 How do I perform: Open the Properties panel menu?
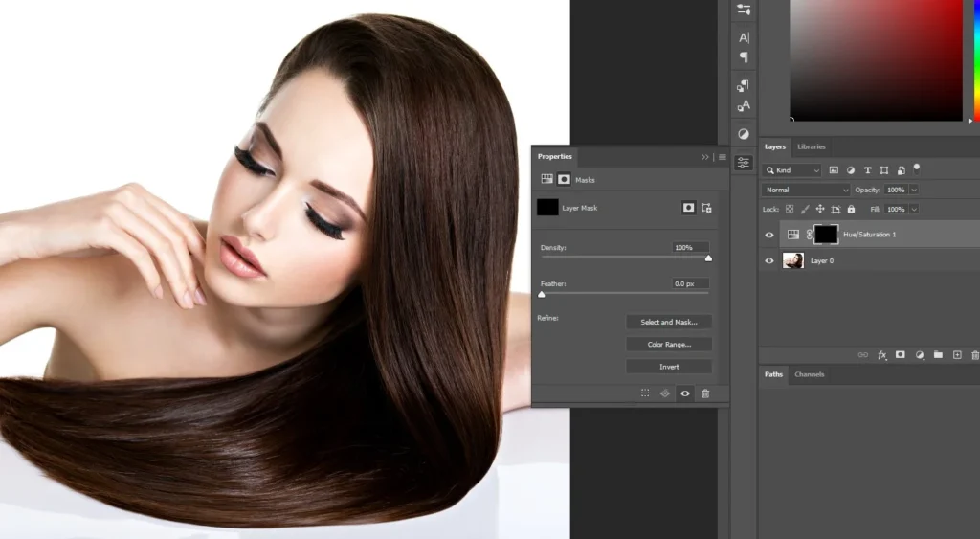coord(723,157)
